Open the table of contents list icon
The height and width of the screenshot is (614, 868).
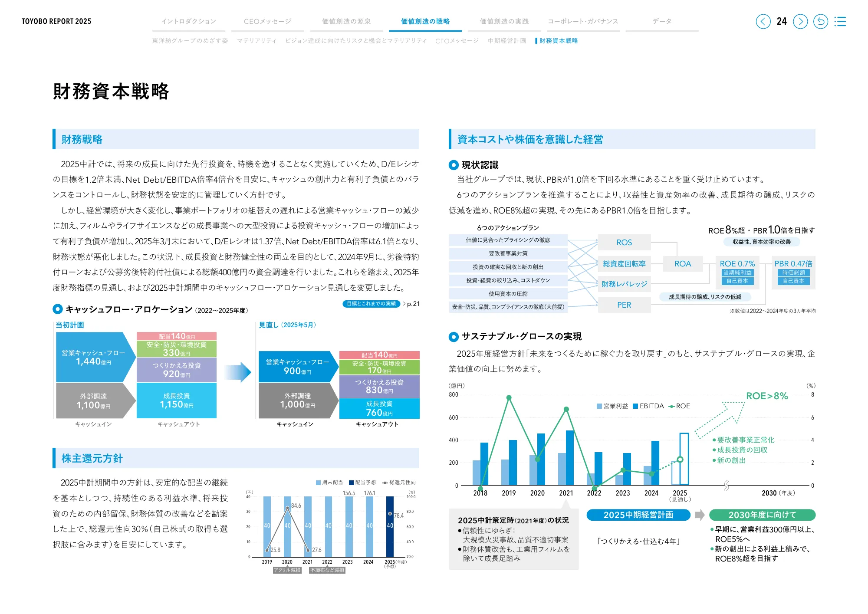tap(841, 21)
